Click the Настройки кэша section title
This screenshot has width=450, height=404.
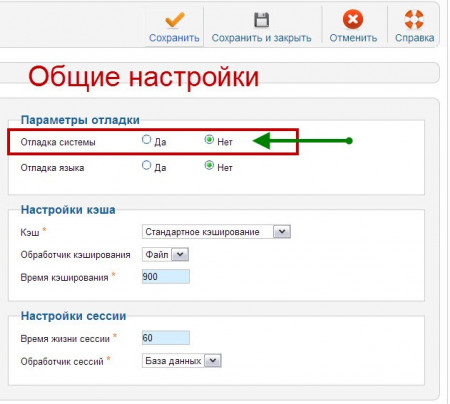[68, 210]
